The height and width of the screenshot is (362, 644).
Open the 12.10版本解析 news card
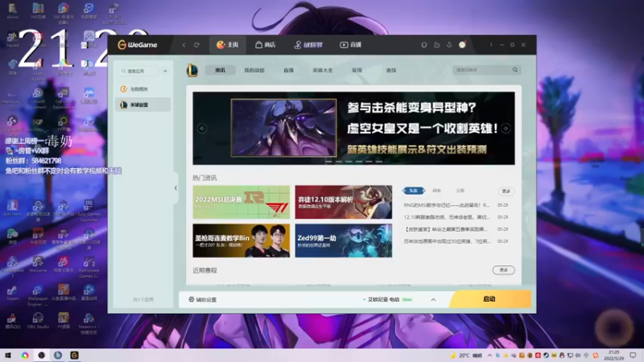point(344,202)
